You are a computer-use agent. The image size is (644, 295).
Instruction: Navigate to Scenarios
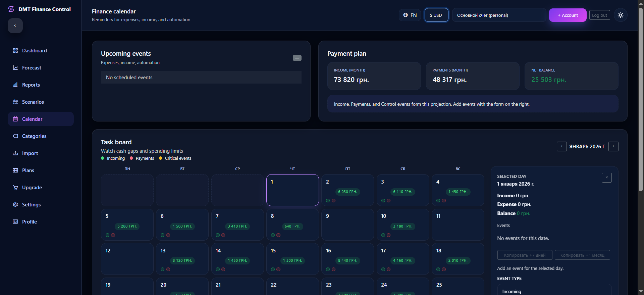41,102
